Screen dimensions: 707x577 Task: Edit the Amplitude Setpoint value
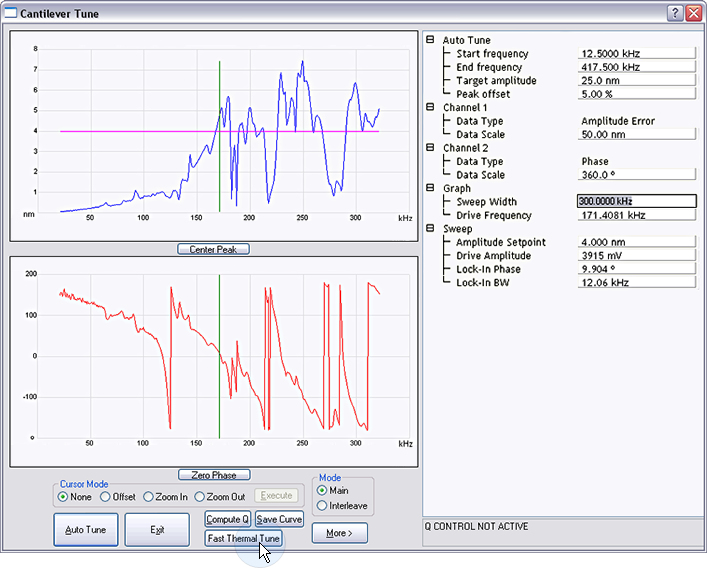click(636, 242)
